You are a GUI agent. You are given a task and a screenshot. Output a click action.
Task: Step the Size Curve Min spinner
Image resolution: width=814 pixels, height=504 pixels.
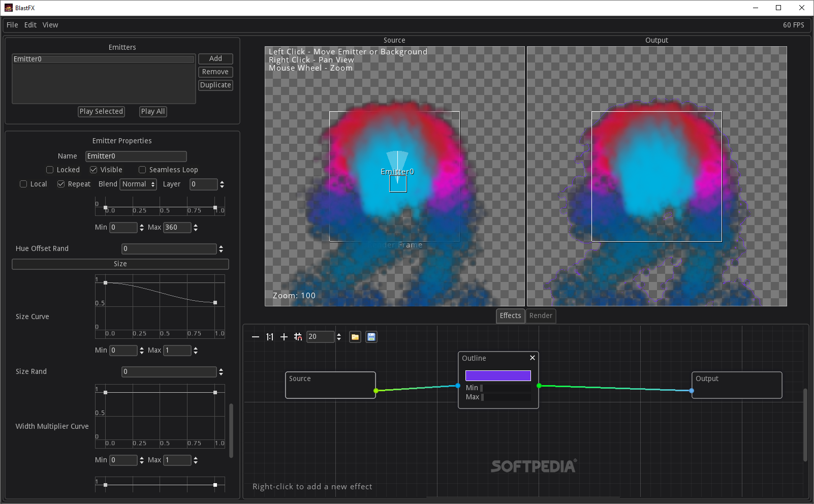(x=142, y=350)
